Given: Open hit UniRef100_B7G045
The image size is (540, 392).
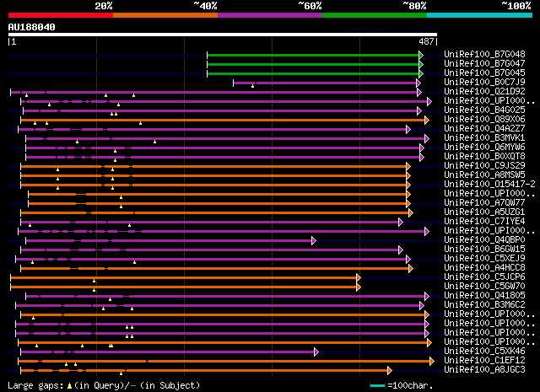Looking at the screenshot, I should (484, 72).
